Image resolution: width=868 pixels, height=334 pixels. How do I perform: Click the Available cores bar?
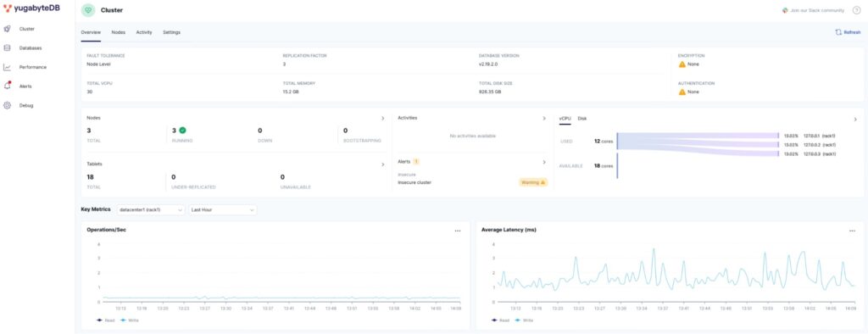coord(617,165)
